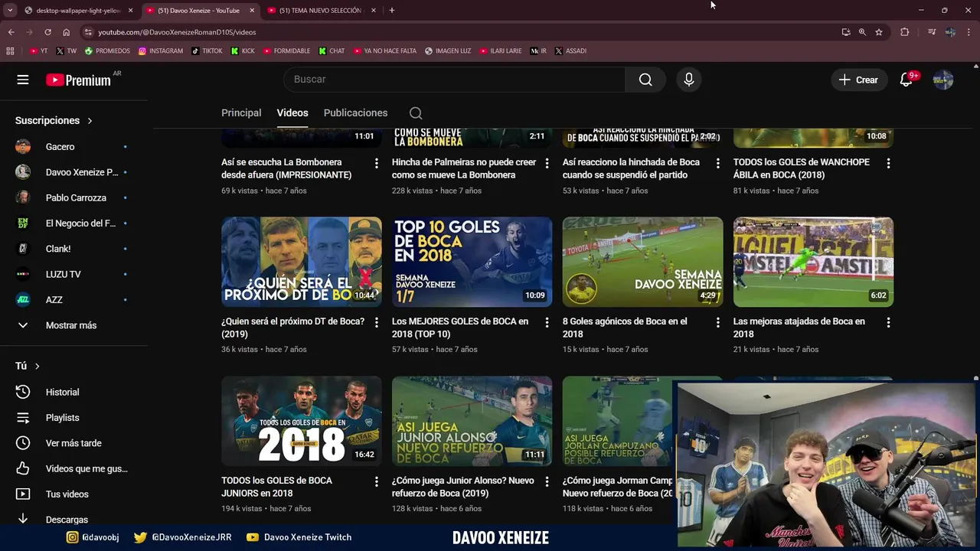The width and height of the screenshot is (980, 551).
Task: Open notifications bell
Action: tap(906, 80)
